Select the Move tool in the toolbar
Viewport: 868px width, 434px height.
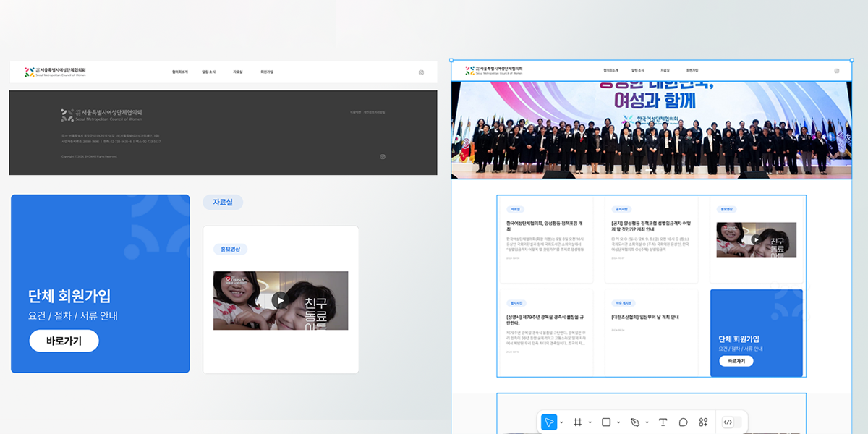(x=549, y=422)
